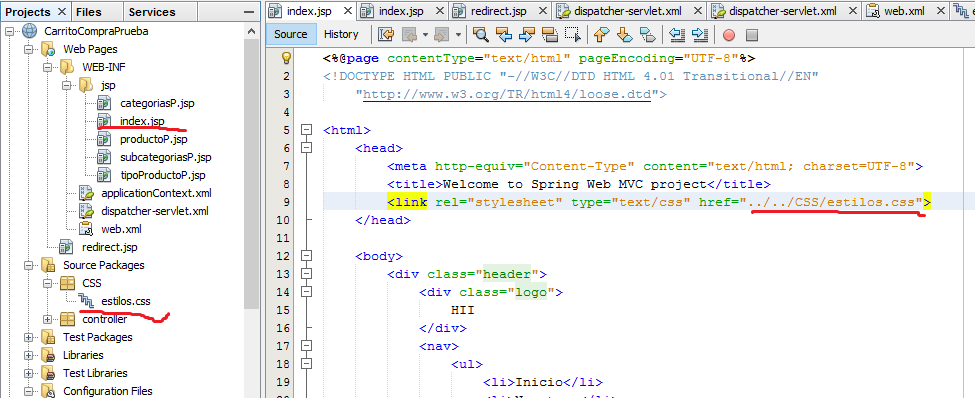Select categoriasP.jsp in the project tree
The image size is (975, 398).
(157, 103)
